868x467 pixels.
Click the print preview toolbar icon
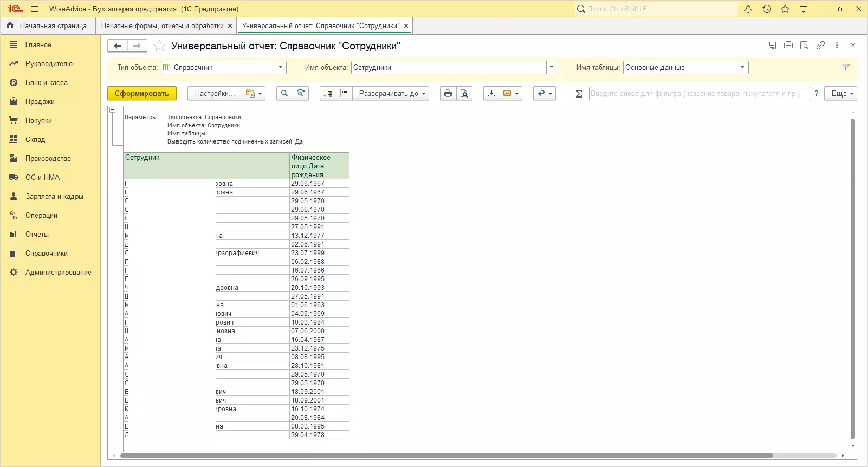point(464,94)
